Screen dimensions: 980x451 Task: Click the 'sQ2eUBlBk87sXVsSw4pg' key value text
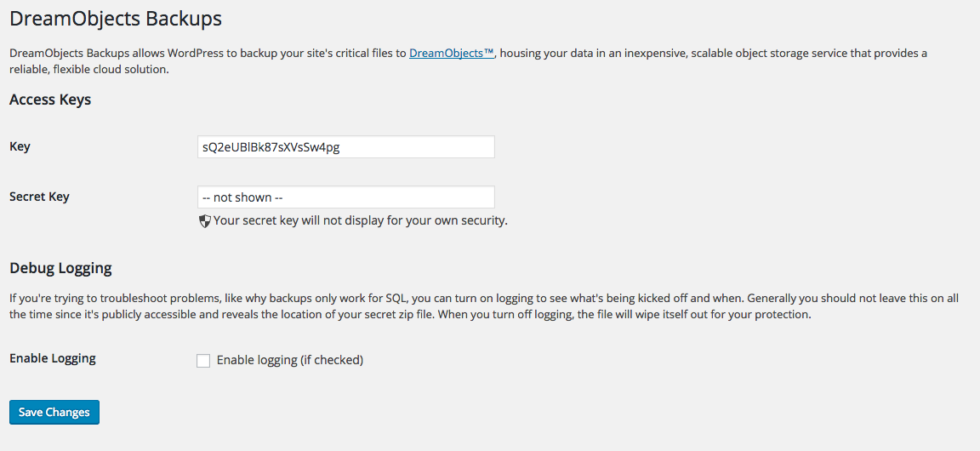[x=271, y=147]
